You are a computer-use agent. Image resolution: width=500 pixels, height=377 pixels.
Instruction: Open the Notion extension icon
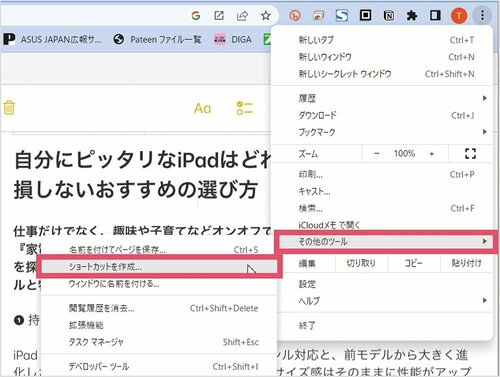coord(389,15)
